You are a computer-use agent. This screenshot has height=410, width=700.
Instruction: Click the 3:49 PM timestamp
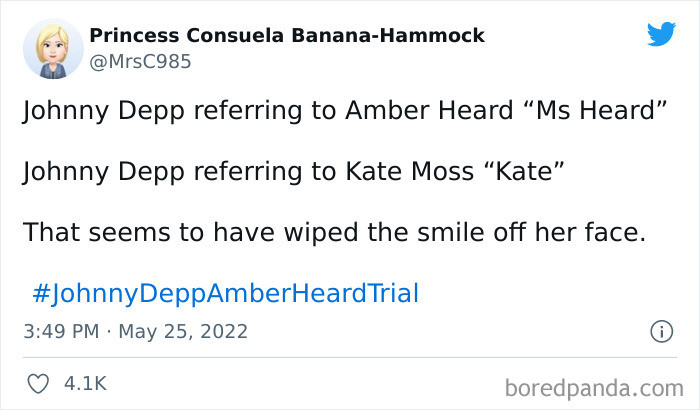coord(61,332)
